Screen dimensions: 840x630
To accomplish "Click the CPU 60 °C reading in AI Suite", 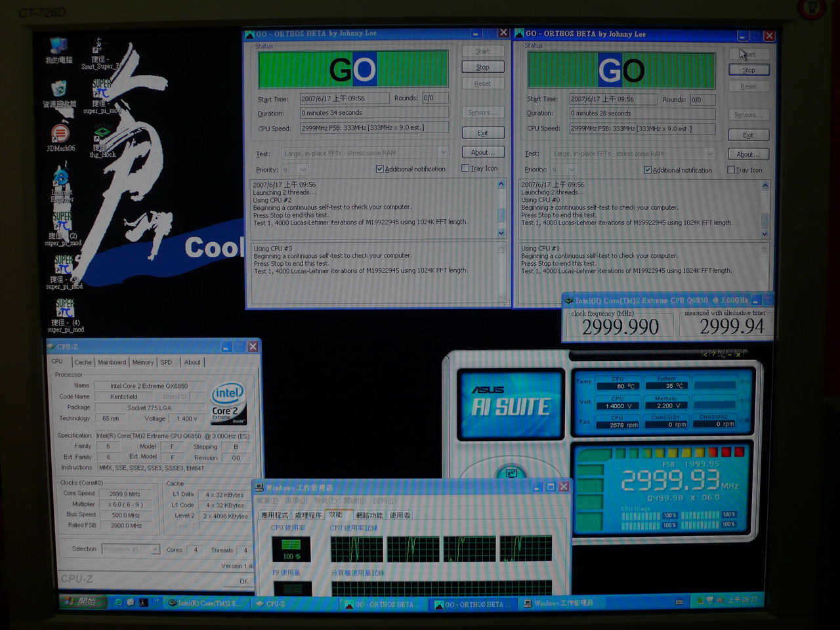I will point(618,386).
